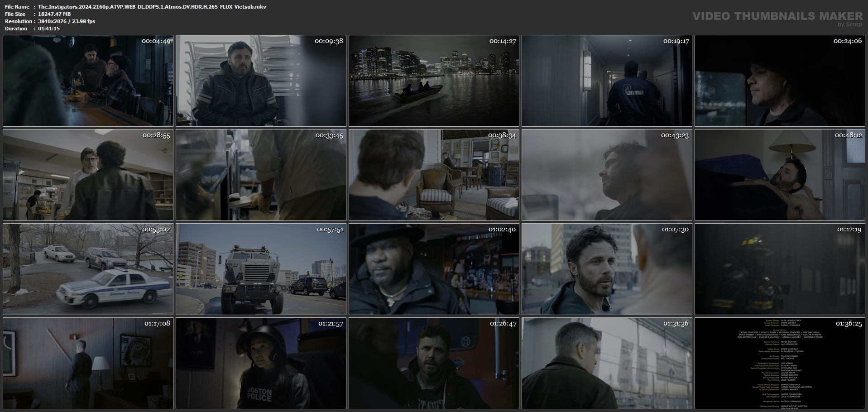Click the armored truck thumbnail at 00:57:51
Screen dimensions: 868x412
(261, 269)
